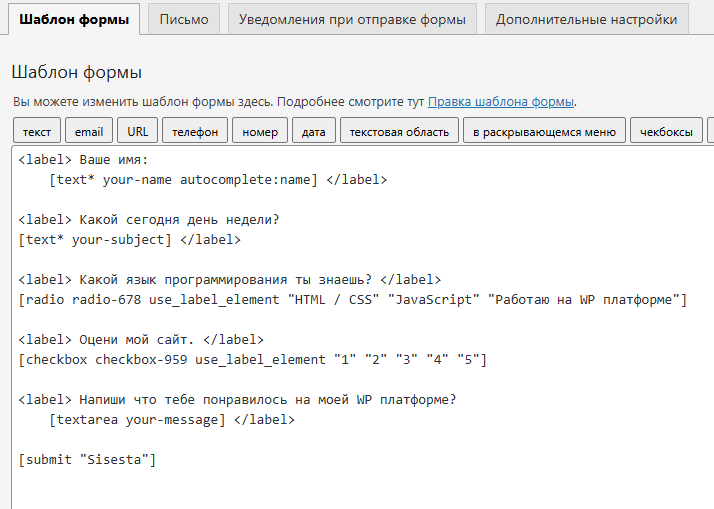Click the checkbox-959 tag line in editor
The width and height of the screenshot is (714, 509).
(252, 360)
